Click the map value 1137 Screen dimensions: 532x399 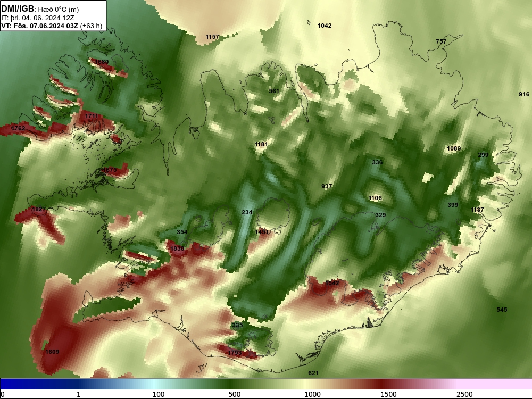477,209
